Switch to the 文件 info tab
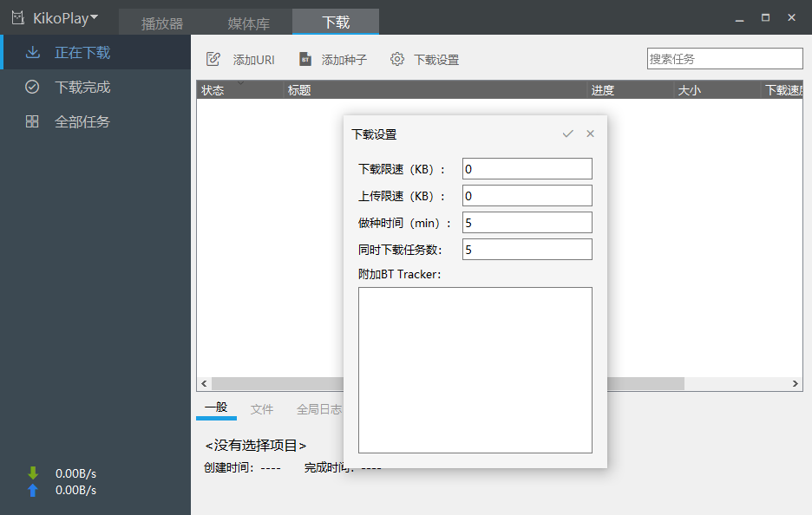Screen dimensions: 812x515 pos(261,409)
